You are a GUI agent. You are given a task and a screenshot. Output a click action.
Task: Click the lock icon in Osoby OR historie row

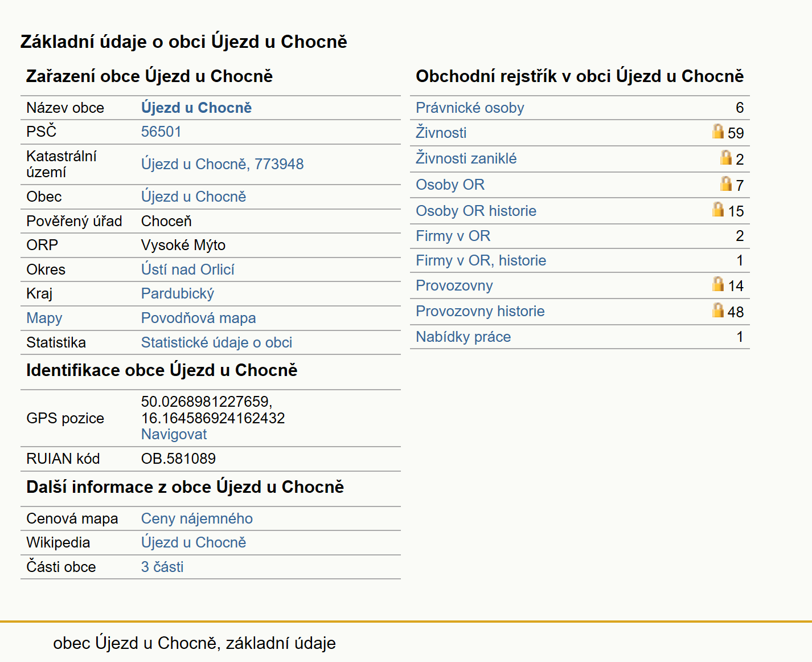tap(718, 209)
